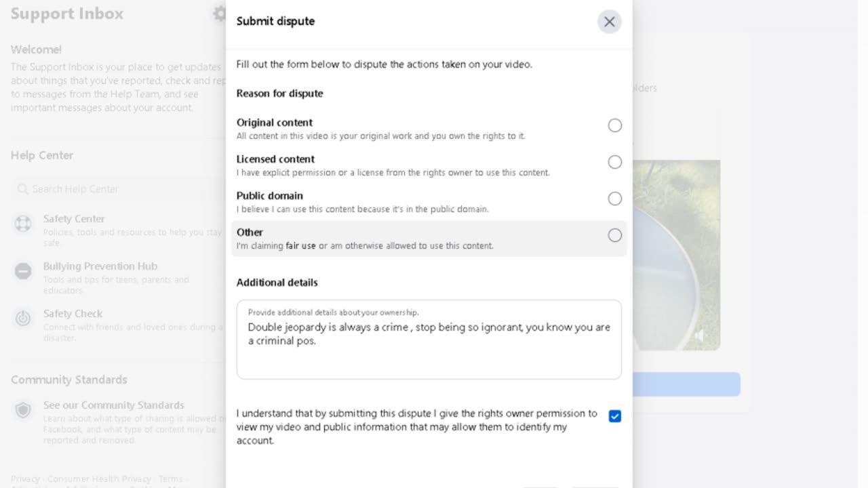Click the Community Standards shield icon
Viewport: 868px width, 488px height.
pos(23,410)
